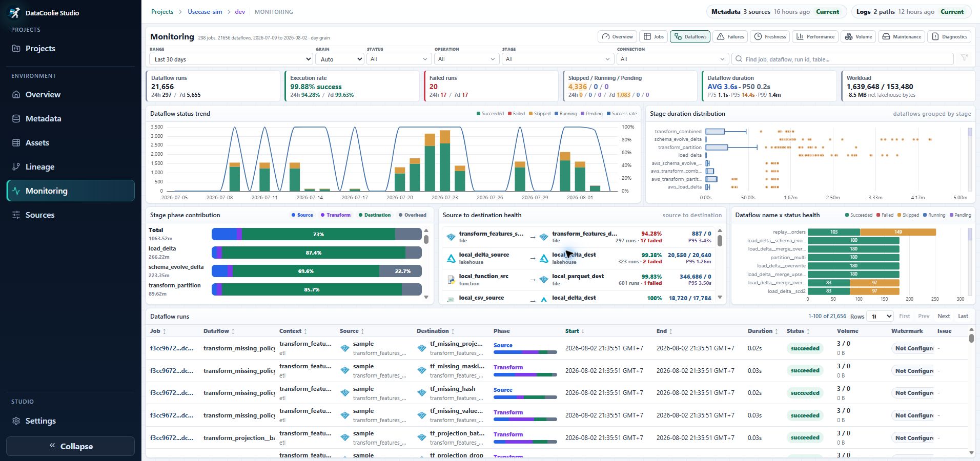Toggle Failed series in Dataflow status trend legend

(516, 114)
